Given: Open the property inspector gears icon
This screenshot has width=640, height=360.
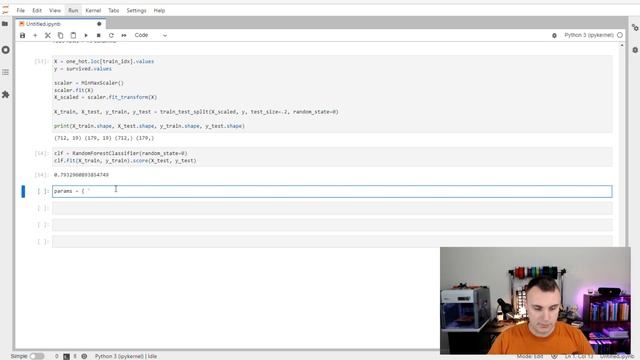Looking at the screenshot, I should pos(635,28).
